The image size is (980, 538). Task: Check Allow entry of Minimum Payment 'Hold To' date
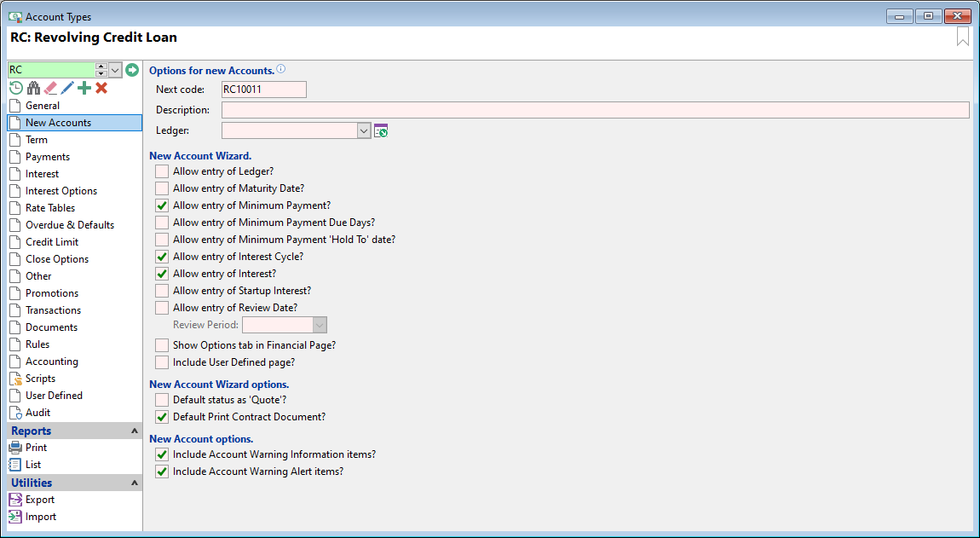162,240
